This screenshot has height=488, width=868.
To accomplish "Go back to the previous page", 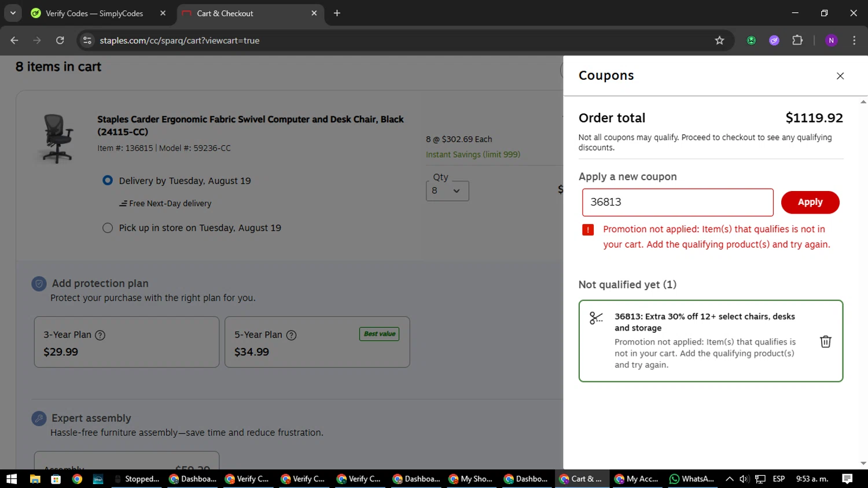I will [14, 41].
